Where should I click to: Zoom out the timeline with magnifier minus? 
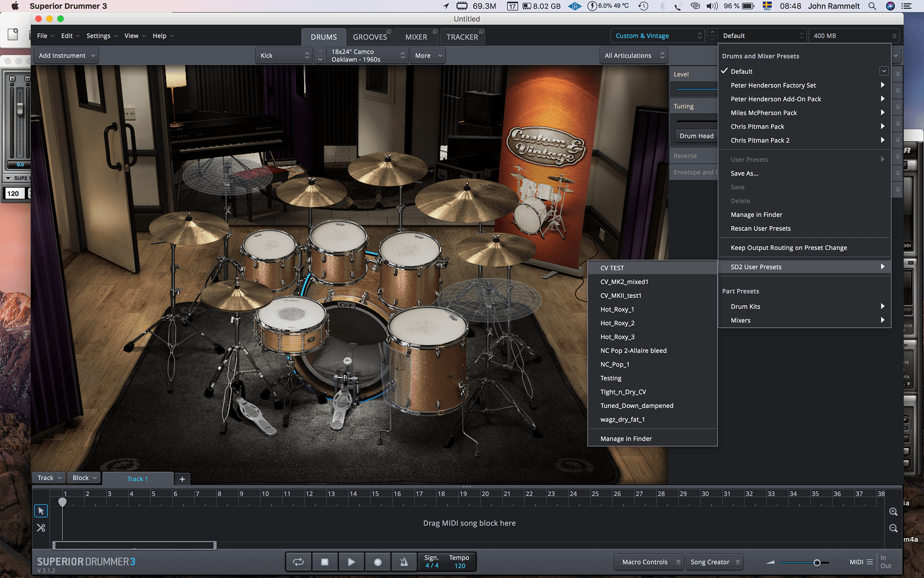pyautogui.click(x=893, y=528)
